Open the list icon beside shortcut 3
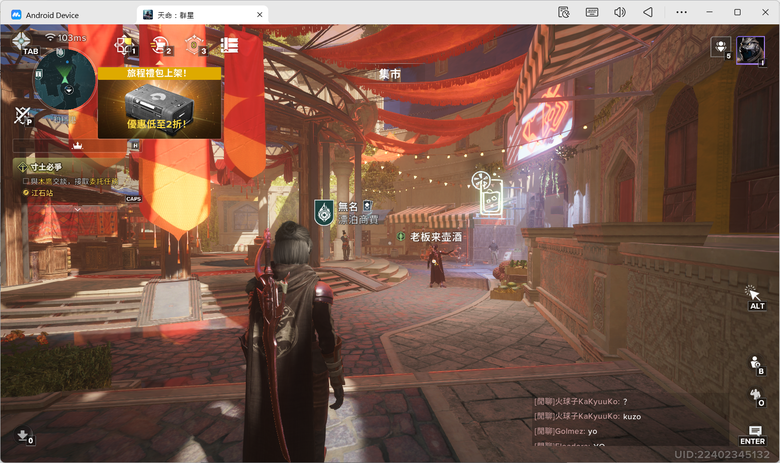 coord(229,45)
